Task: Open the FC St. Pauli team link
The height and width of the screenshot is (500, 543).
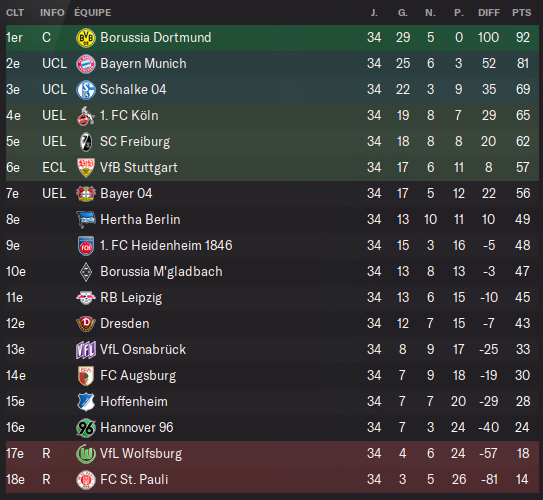Action: [134, 480]
